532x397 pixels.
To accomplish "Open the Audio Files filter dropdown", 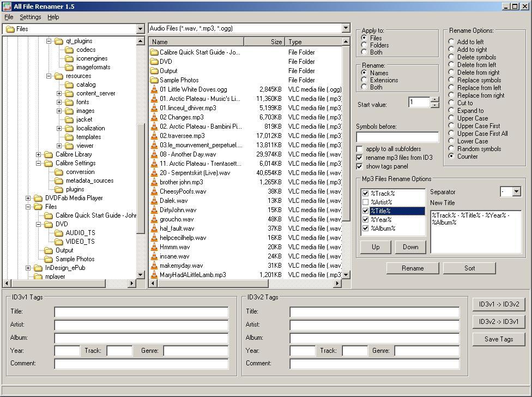I will (x=346, y=28).
